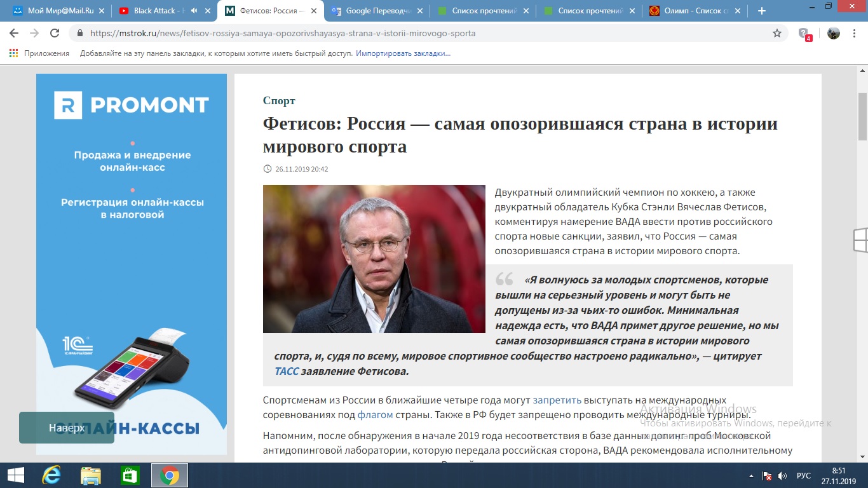Open Internet Explorer from the taskbar
Viewport: 868px width, 488px height.
pyautogui.click(x=51, y=475)
